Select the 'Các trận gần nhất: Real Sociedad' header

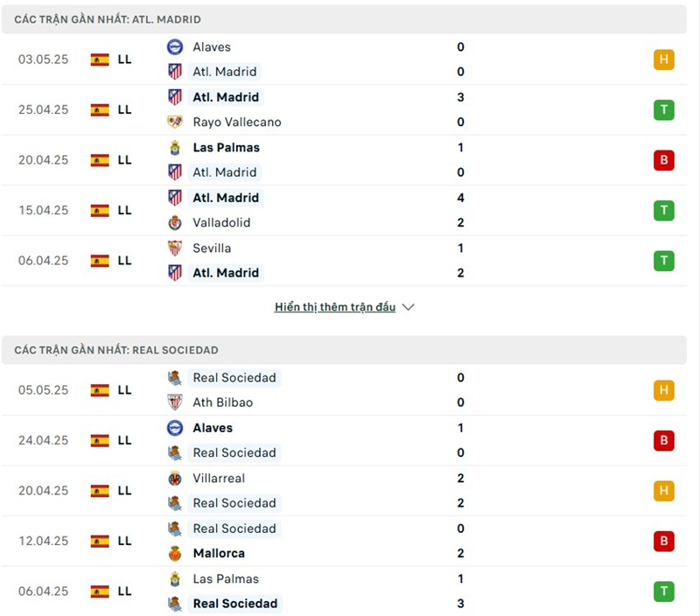click(x=116, y=350)
